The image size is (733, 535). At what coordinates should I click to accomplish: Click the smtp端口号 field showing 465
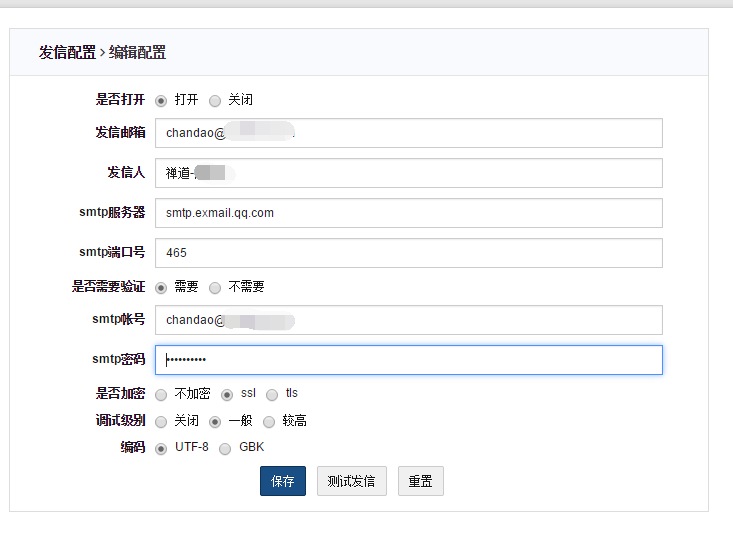[x=408, y=253]
